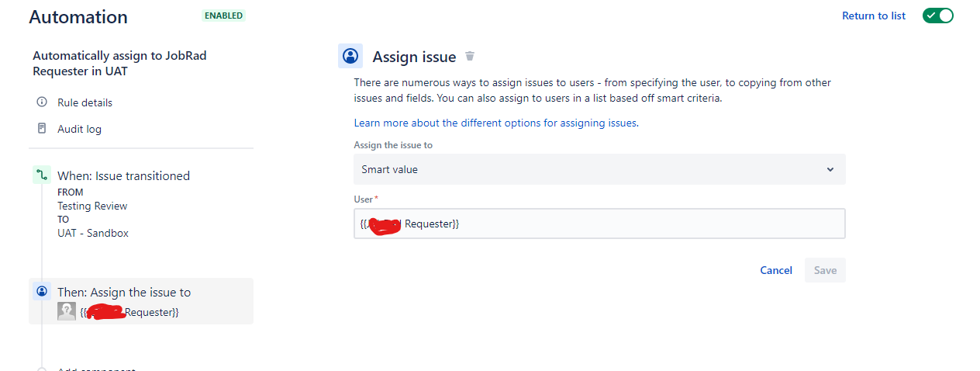Click the dropdown chevron arrow on Smart value
This screenshot has height=371, width=980.
pyautogui.click(x=830, y=169)
